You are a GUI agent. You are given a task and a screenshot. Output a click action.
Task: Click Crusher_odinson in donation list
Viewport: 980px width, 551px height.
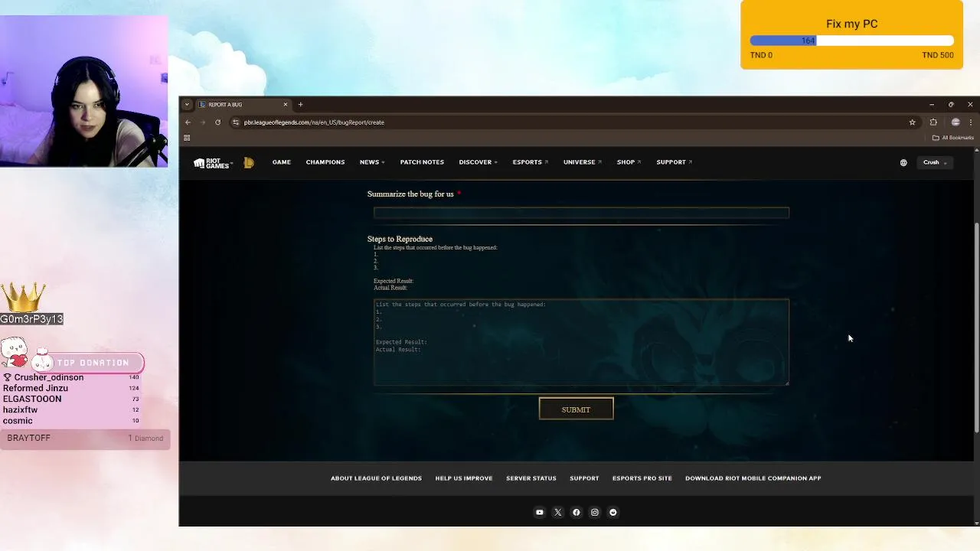coord(49,377)
